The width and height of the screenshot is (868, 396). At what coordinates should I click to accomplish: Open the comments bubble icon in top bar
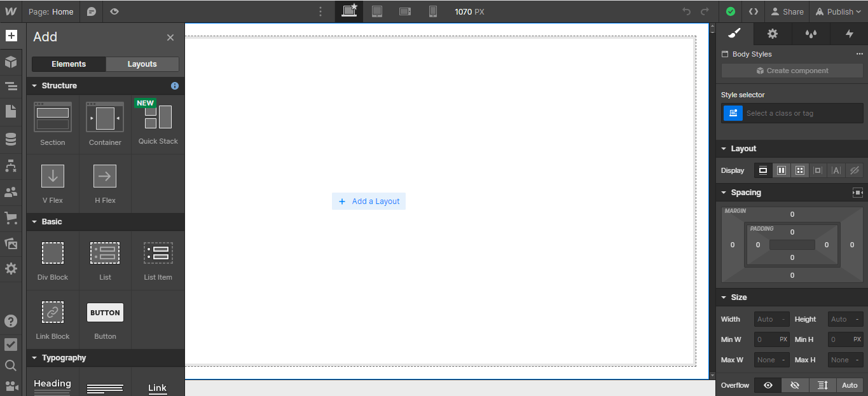tap(92, 11)
